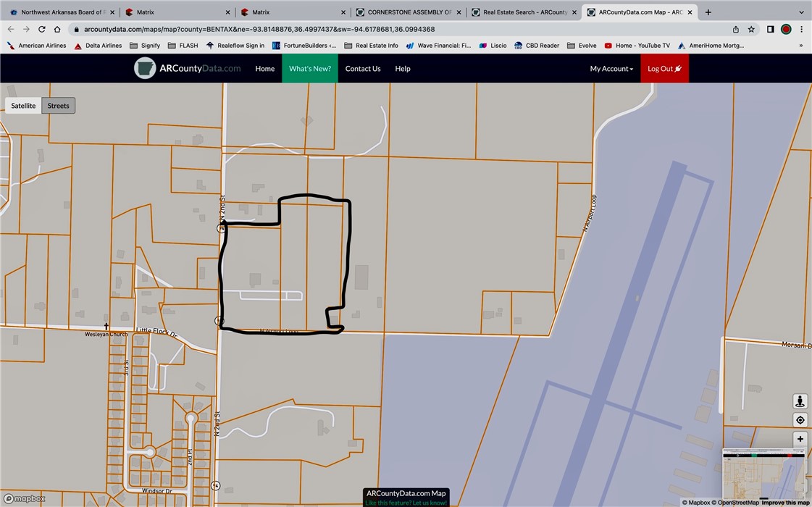Switch map to Streets view
Viewport: 812px width, 507px height.
pyautogui.click(x=59, y=106)
